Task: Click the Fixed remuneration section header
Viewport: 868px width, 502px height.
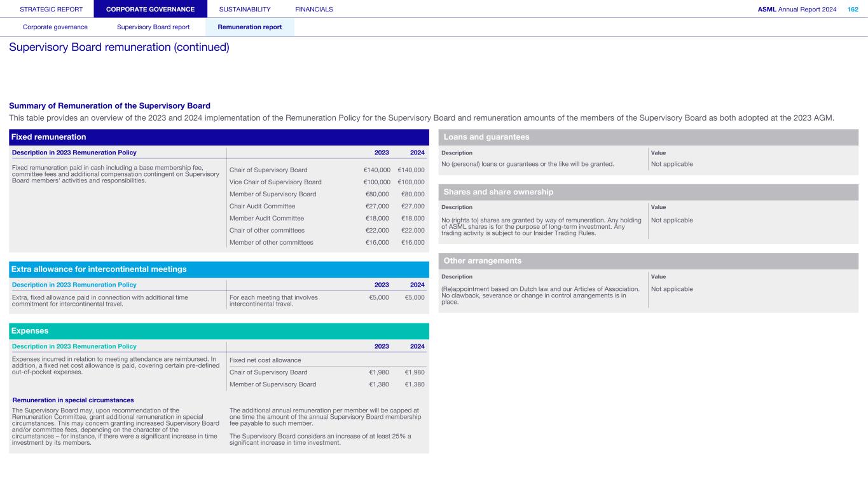Action: (x=48, y=137)
